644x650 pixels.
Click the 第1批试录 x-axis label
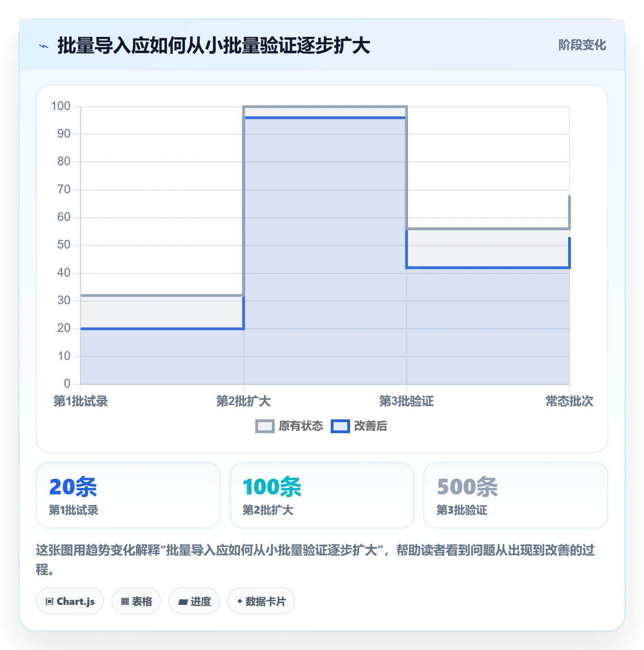click(80, 401)
